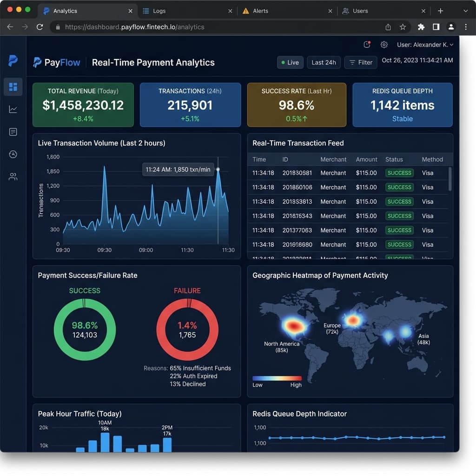
Task: Toggle the browser side panel icon
Action: pos(436,27)
